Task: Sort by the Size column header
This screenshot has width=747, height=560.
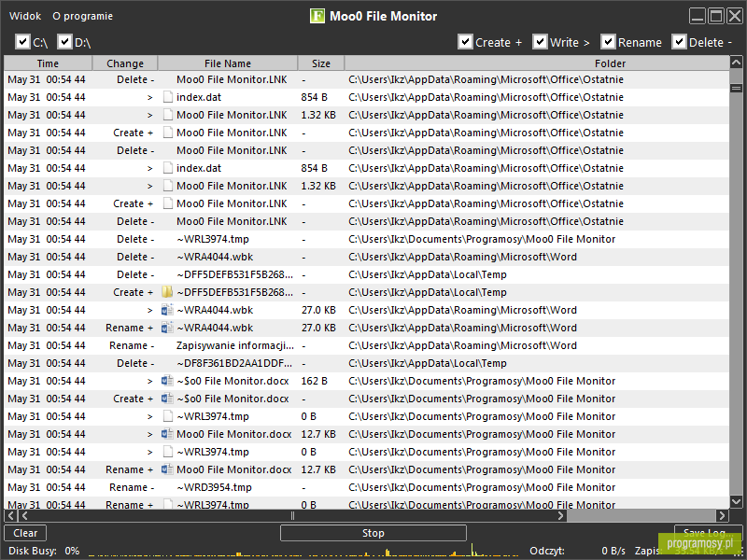Action: pos(321,63)
